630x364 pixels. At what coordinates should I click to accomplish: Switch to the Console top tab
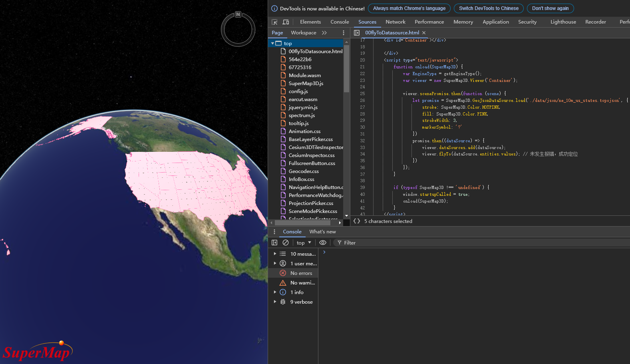(x=340, y=22)
